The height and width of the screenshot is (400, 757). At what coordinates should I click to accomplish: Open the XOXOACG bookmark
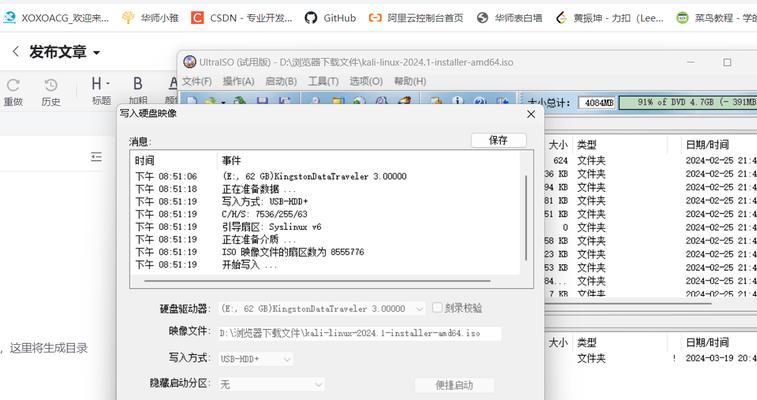pyautogui.click(x=56, y=18)
